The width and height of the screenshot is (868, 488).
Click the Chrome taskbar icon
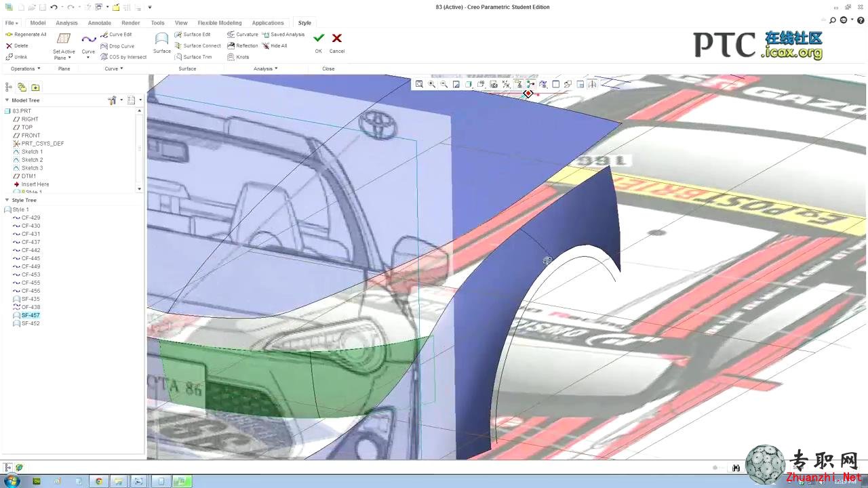99,481
